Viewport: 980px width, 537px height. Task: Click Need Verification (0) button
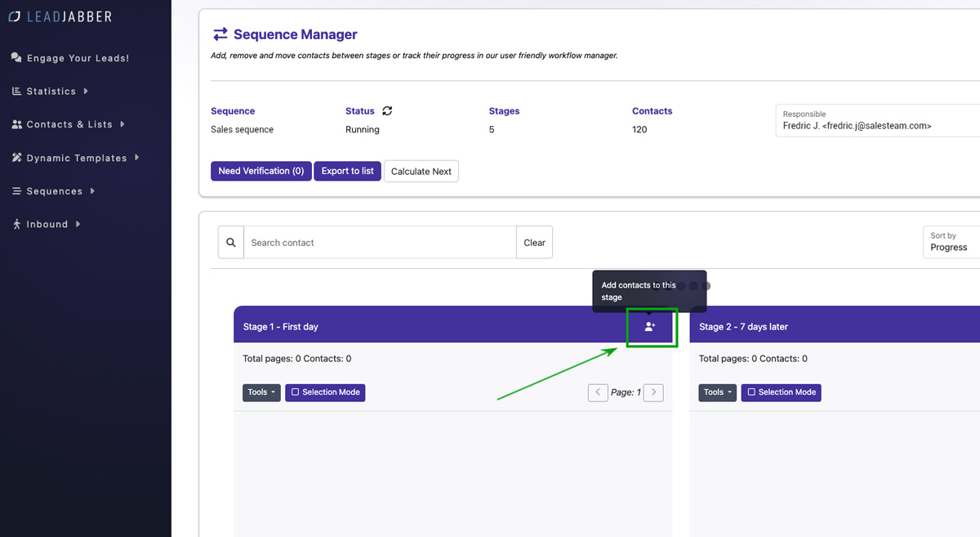pos(261,171)
